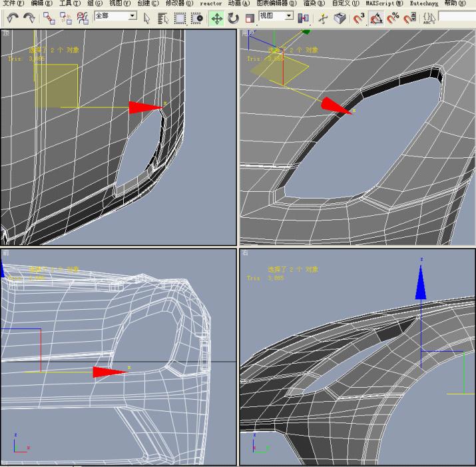Viewport: 476px width, 467px height.
Task: Activate the Select Object arrow tool
Action: [147, 18]
